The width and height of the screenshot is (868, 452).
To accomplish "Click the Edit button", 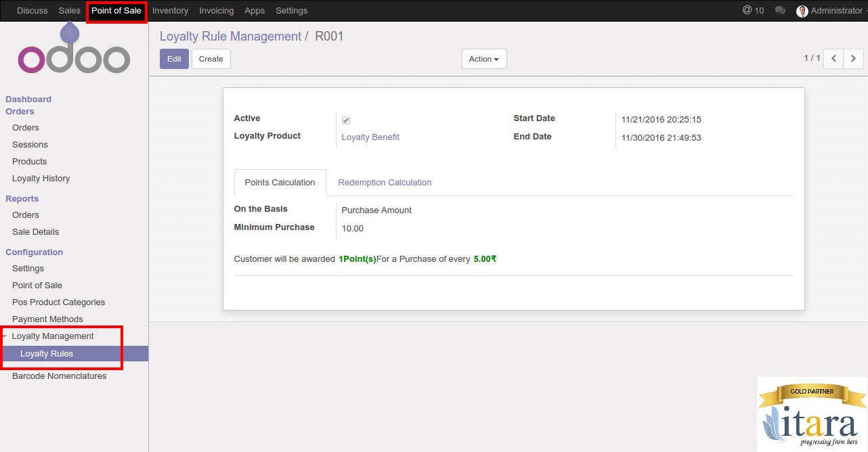I will tap(174, 59).
